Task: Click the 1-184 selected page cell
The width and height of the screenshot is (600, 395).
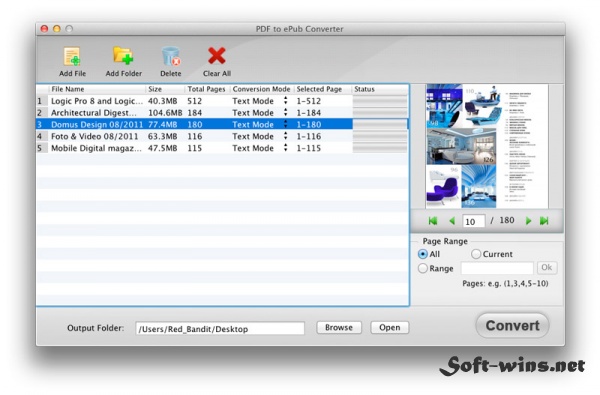Action: (308, 113)
